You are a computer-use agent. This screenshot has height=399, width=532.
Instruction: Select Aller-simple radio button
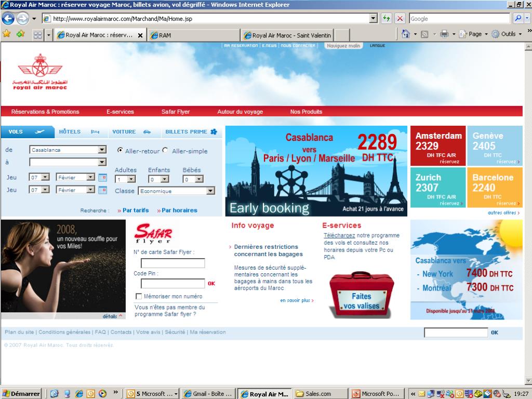pos(165,150)
